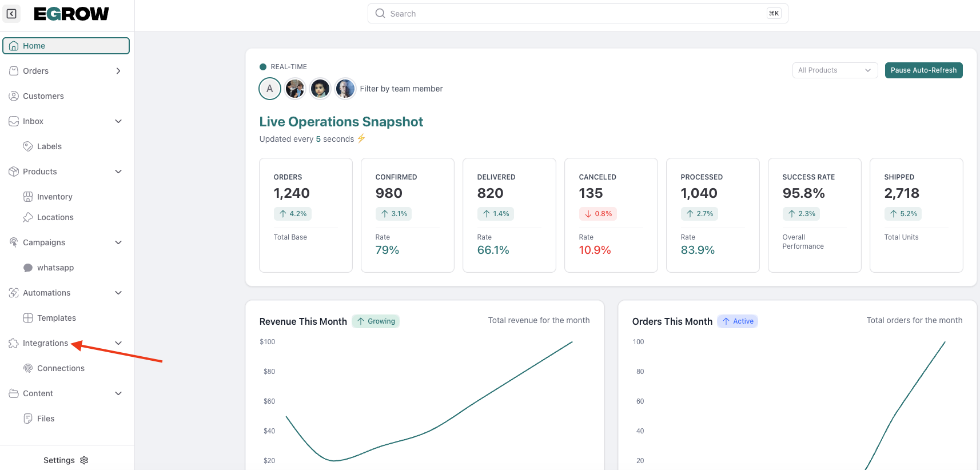The width and height of the screenshot is (980, 470).
Task: Click the sidebar collapse icon beside the logo
Action: click(x=11, y=14)
